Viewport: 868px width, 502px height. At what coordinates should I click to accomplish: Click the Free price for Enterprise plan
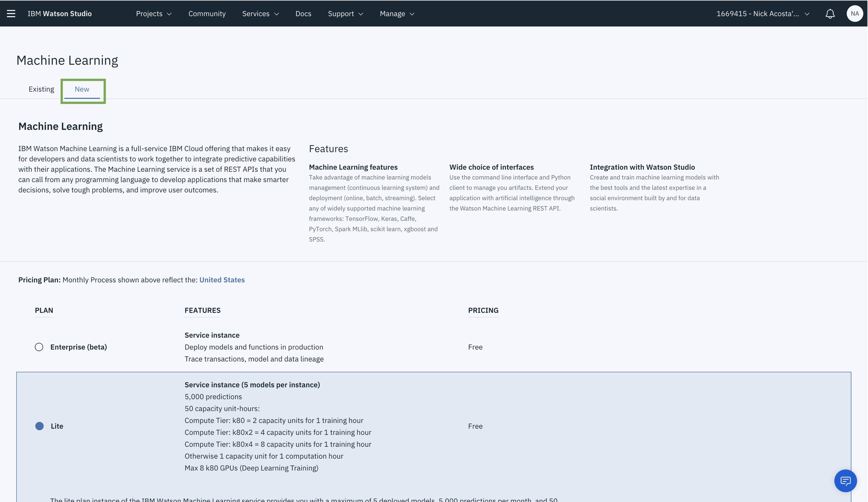[x=475, y=347]
